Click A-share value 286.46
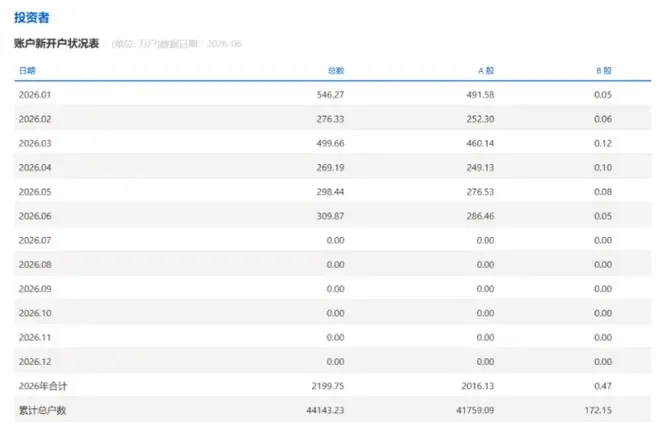 pyautogui.click(x=480, y=216)
